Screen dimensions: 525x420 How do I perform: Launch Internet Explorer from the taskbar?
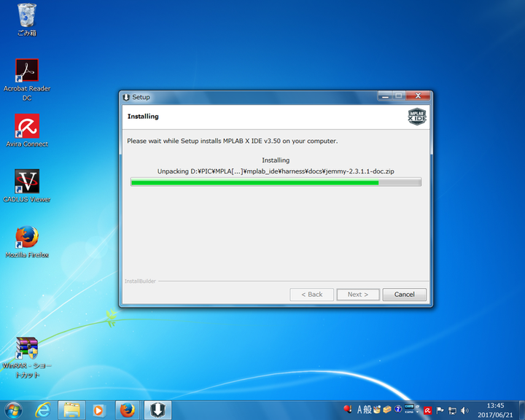coord(44,410)
